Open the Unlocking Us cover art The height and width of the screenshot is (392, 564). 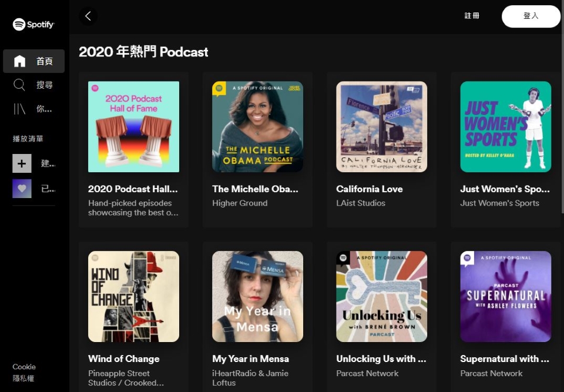pyautogui.click(x=382, y=297)
